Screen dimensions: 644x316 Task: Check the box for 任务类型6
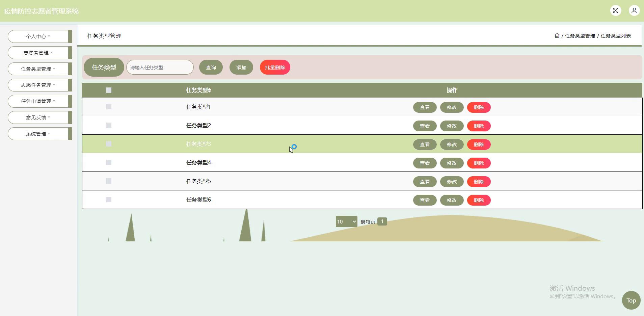point(109,200)
